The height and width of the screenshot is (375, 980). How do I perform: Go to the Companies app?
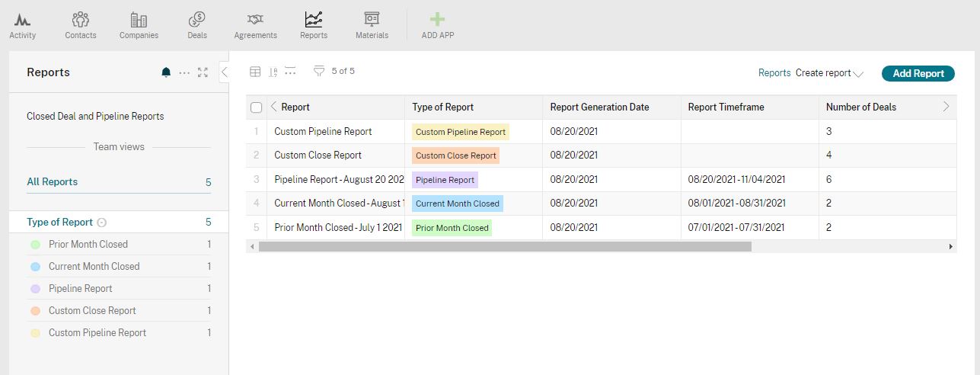point(139,25)
